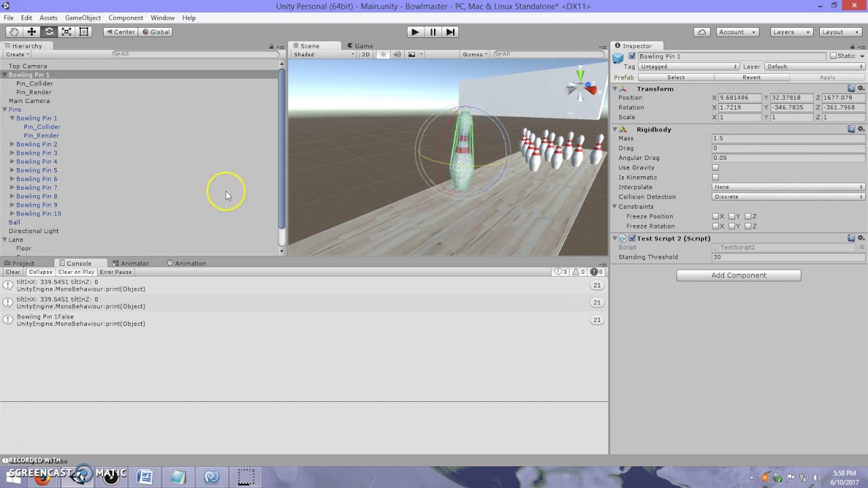Image resolution: width=868 pixels, height=488 pixels.
Task: Open the Interpolate dropdown
Action: pos(789,187)
